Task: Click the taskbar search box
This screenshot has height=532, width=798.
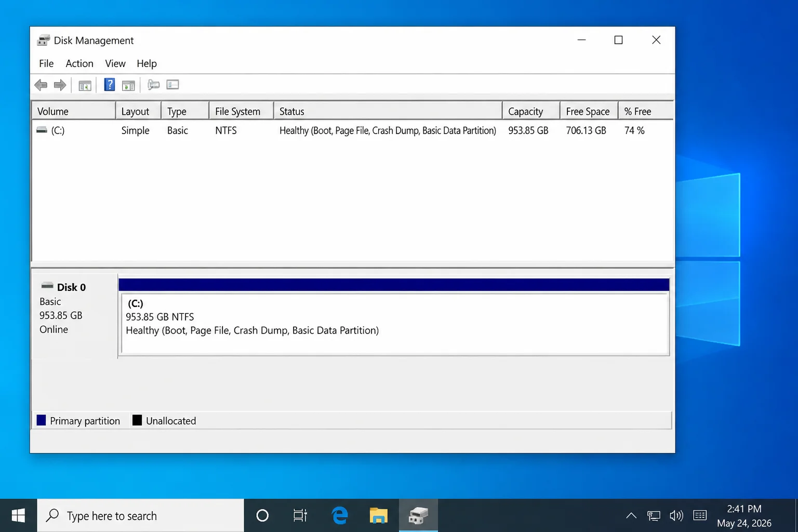Action: (140, 515)
